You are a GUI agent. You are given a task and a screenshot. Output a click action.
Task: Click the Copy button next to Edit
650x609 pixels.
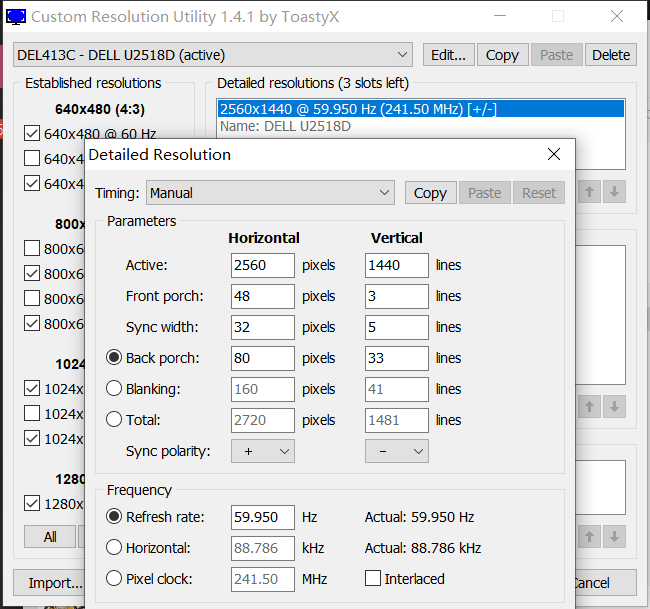coord(503,55)
